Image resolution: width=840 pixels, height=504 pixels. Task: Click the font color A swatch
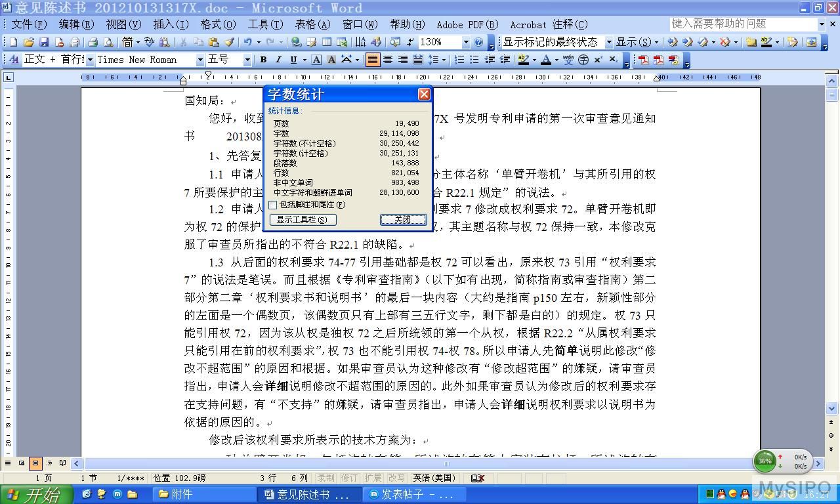point(545,60)
